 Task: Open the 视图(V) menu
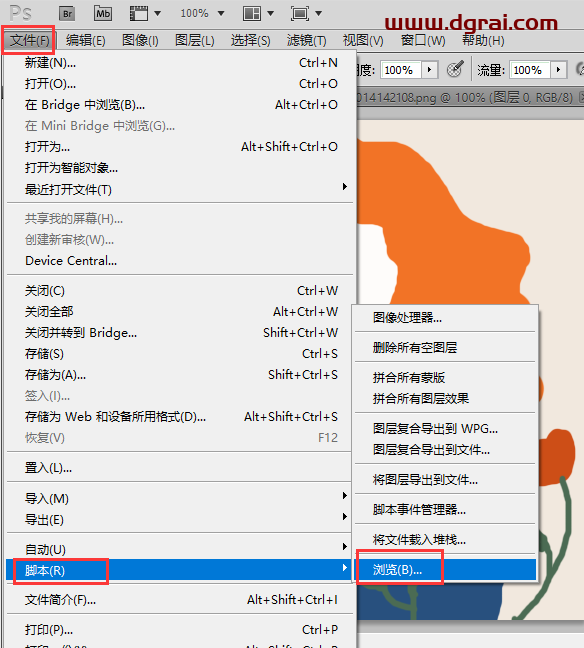tap(363, 40)
